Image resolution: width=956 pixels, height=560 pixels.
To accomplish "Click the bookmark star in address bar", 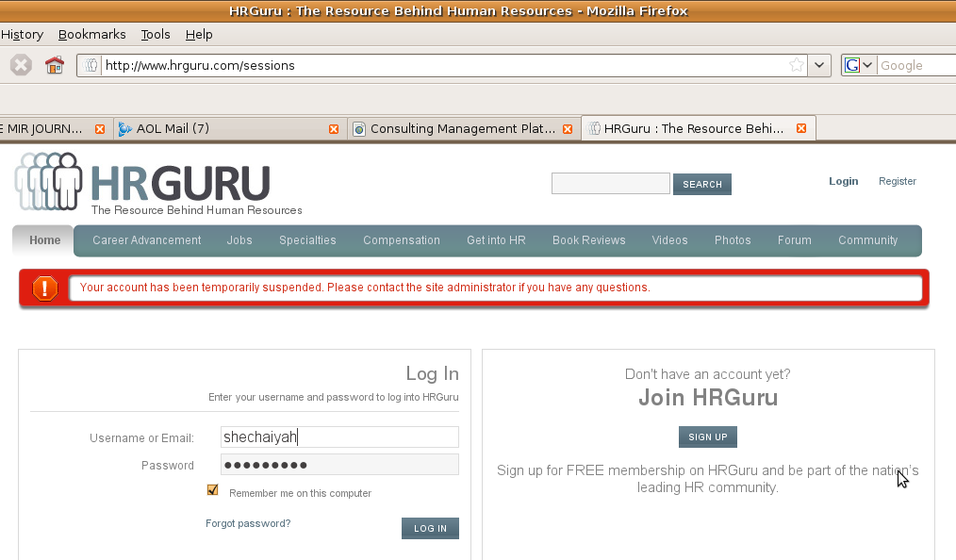I will coord(797,65).
